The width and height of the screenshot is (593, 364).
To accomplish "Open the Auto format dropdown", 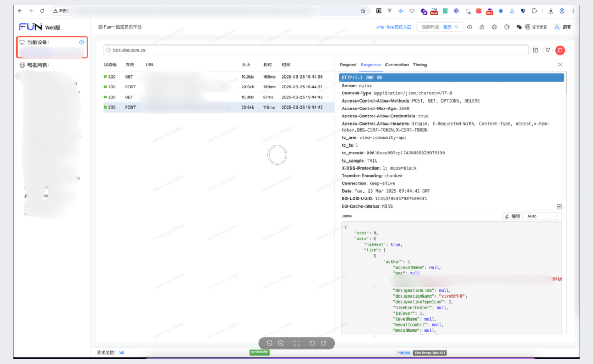I will (x=543, y=216).
